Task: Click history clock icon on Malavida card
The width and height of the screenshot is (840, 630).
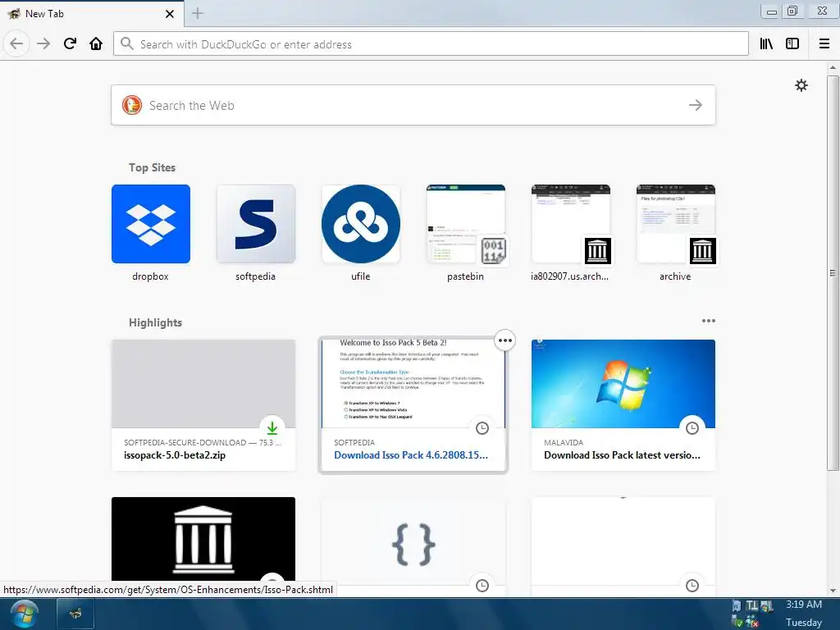Action: coord(692,428)
